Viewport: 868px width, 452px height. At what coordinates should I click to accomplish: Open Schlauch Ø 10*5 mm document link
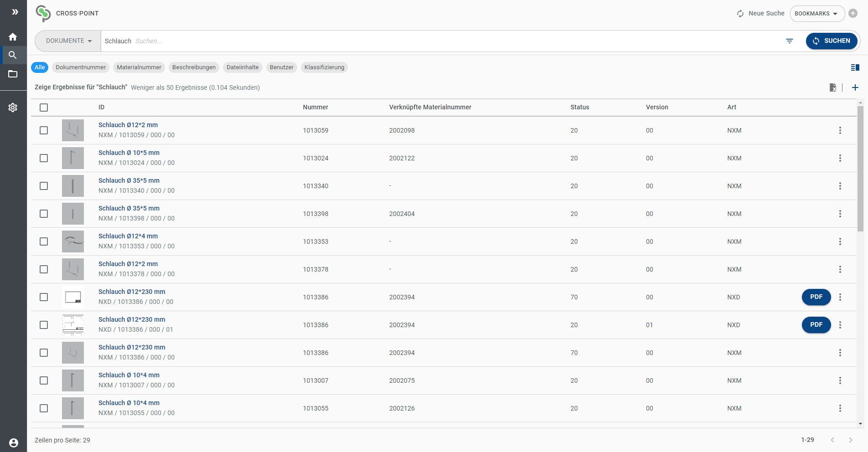129,153
